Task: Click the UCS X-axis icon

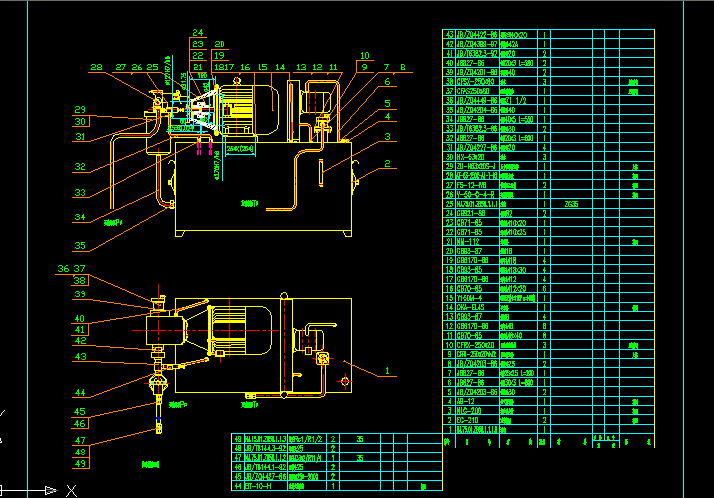Action: click(x=69, y=489)
